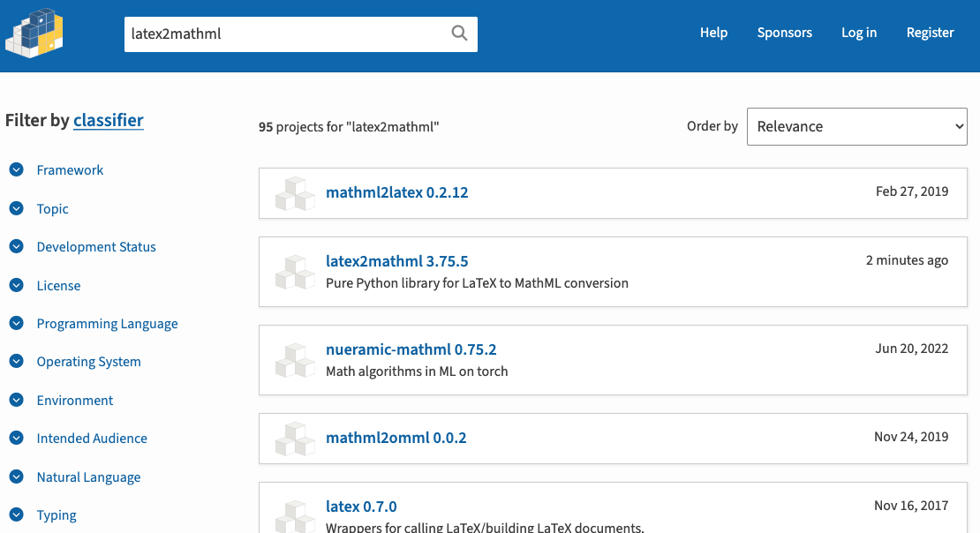Viewport: 980px width, 533px height.
Task: Click package icon beside latex 0.7.0
Action: pos(295,516)
